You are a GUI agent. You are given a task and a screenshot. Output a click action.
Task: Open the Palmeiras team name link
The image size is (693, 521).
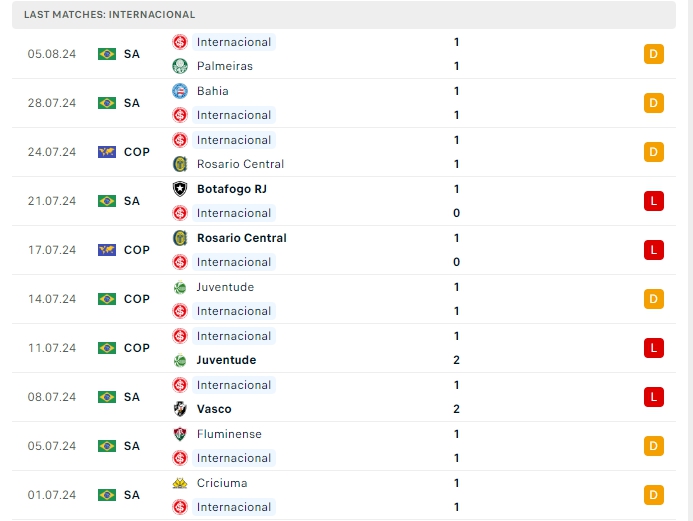[x=225, y=66]
